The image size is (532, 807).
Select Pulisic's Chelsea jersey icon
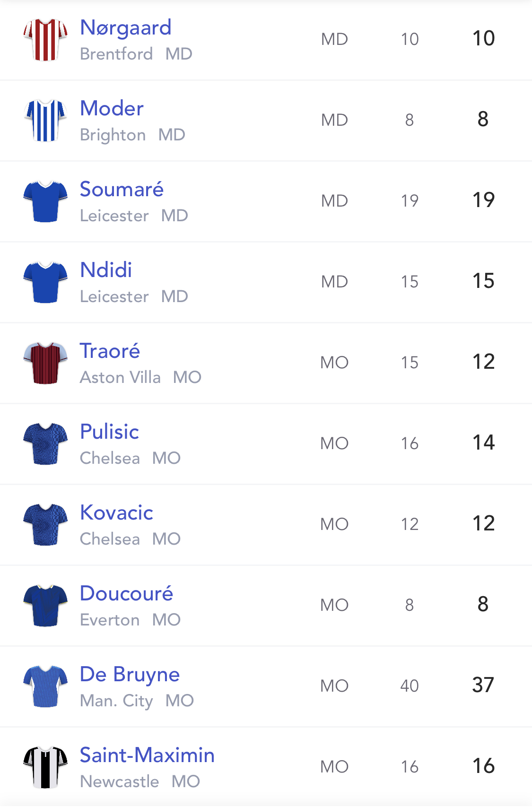click(45, 444)
